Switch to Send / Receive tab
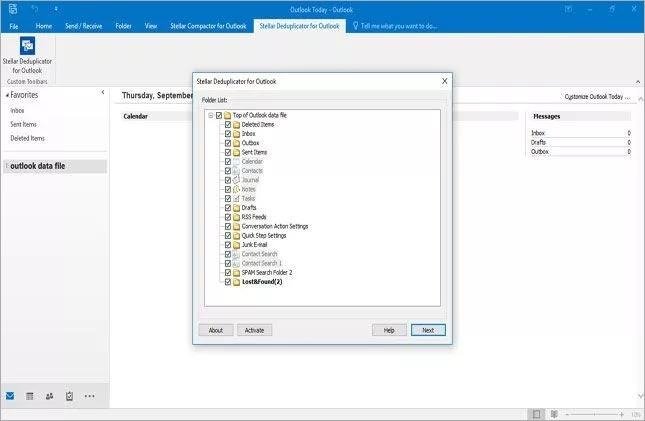Screen dimensions: 645x421 click(x=85, y=25)
